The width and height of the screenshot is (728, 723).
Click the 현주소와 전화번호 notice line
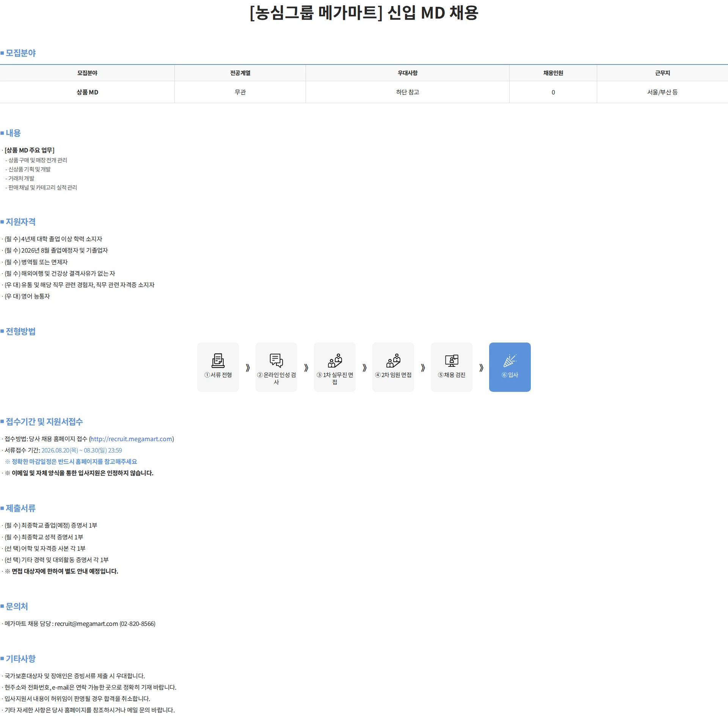click(x=91, y=687)
